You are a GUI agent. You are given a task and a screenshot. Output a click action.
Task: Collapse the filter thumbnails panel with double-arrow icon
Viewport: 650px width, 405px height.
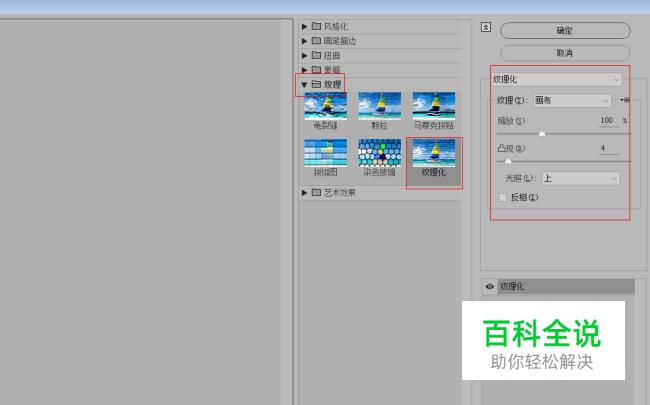[486, 27]
